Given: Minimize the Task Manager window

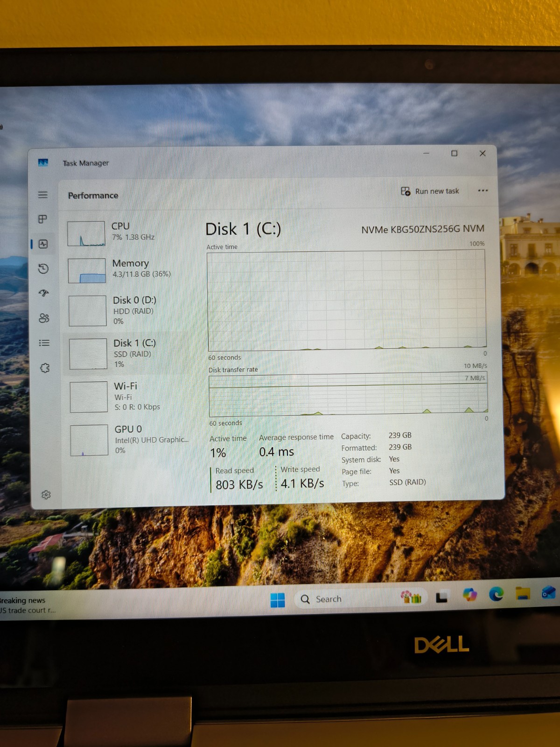Looking at the screenshot, I should 426,153.
